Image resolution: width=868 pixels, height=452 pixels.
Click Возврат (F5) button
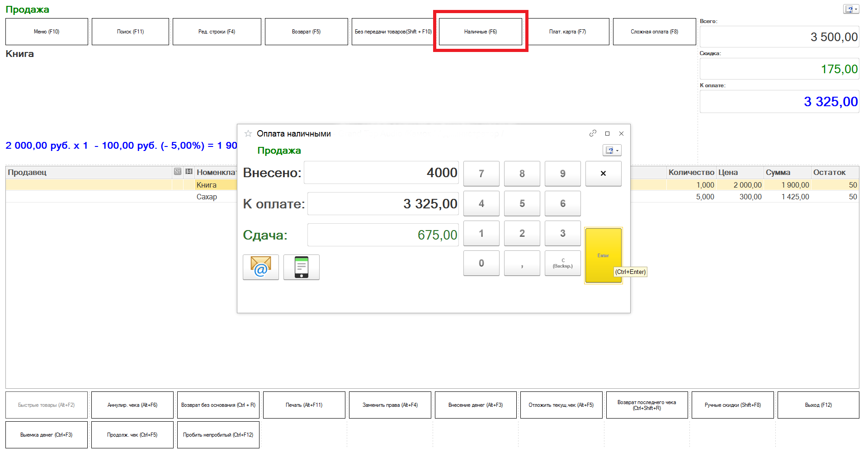coord(306,32)
